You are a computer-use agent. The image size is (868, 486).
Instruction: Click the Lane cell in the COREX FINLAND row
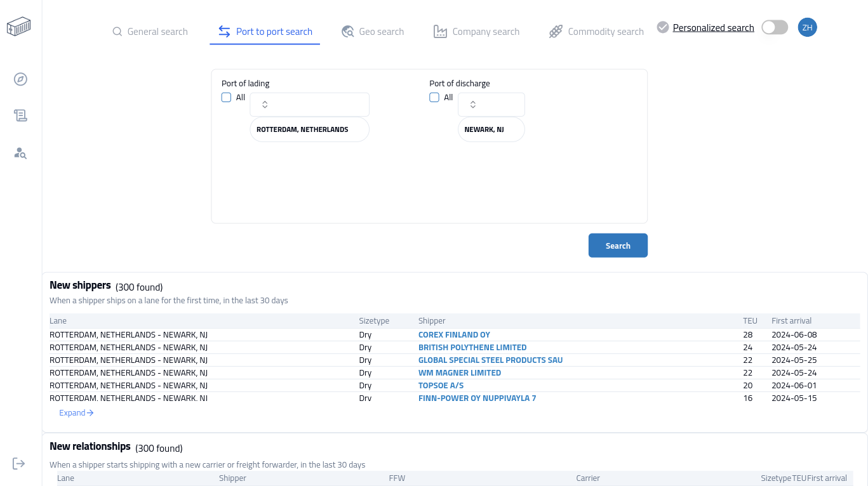click(128, 335)
